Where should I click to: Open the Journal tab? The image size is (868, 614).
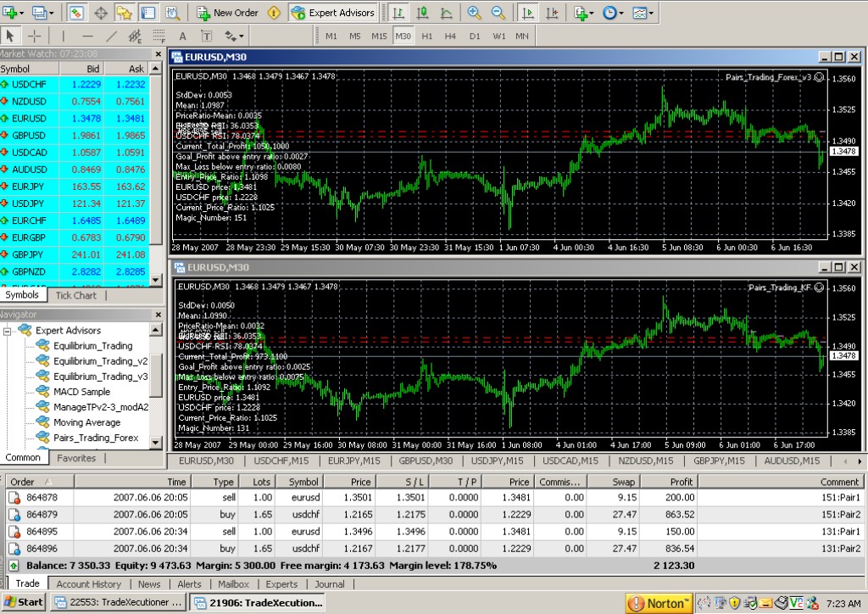(x=330, y=584)
